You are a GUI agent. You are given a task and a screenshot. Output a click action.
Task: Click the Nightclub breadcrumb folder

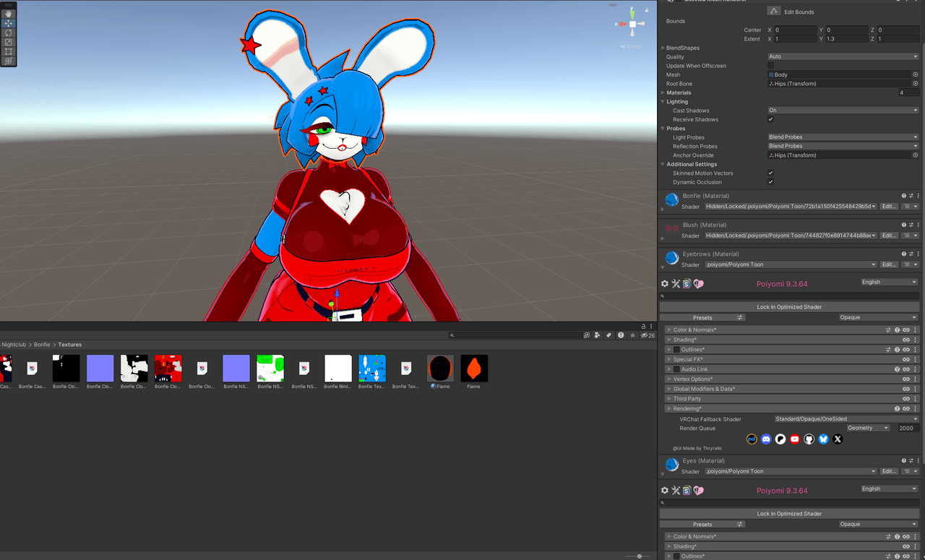pos(14,345)
